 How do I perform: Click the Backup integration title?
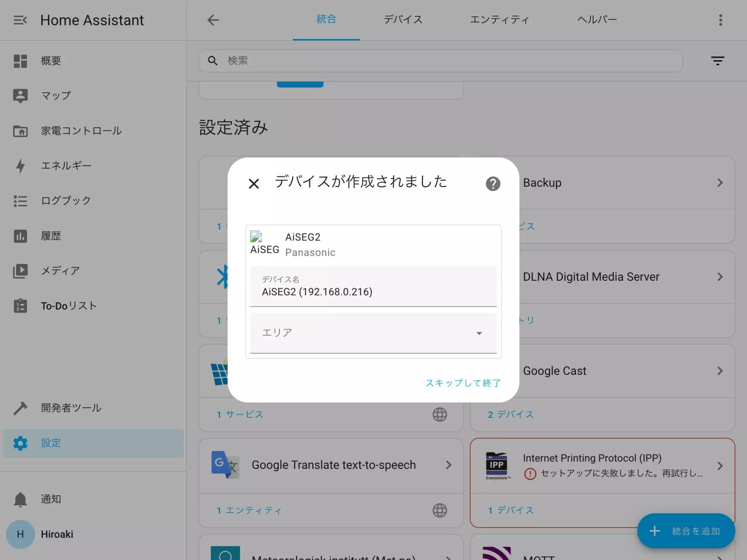(542, 183)
